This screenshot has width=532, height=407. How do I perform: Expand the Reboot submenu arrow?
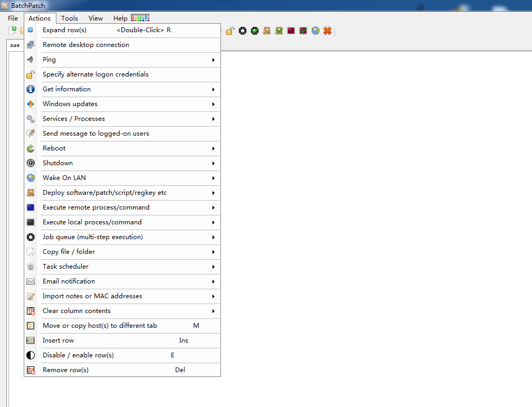[214, 148]
